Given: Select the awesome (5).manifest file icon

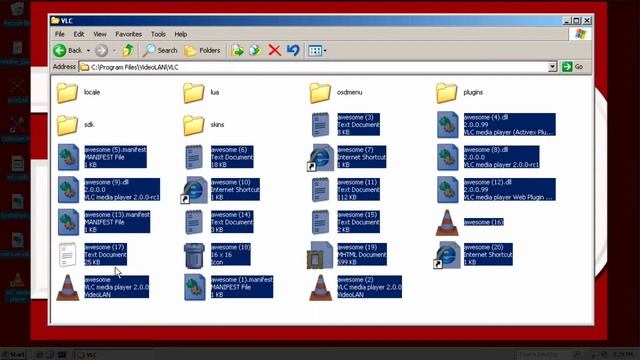Looking at the screenshot, I should [x=68, y=157].
